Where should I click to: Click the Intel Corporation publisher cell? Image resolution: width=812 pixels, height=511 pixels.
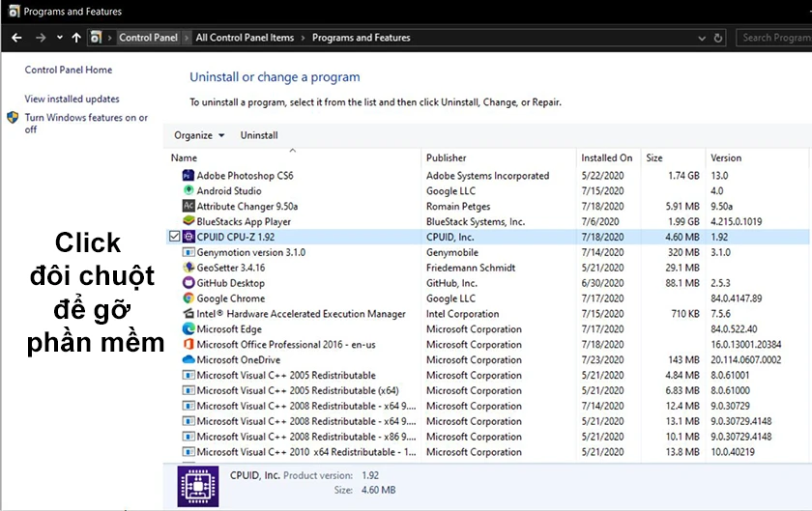[x=462, y=314]
